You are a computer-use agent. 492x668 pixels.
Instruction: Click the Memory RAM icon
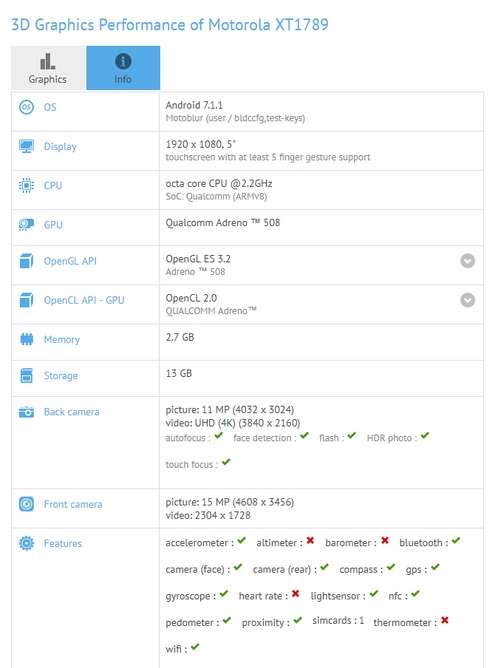[26, 339]
